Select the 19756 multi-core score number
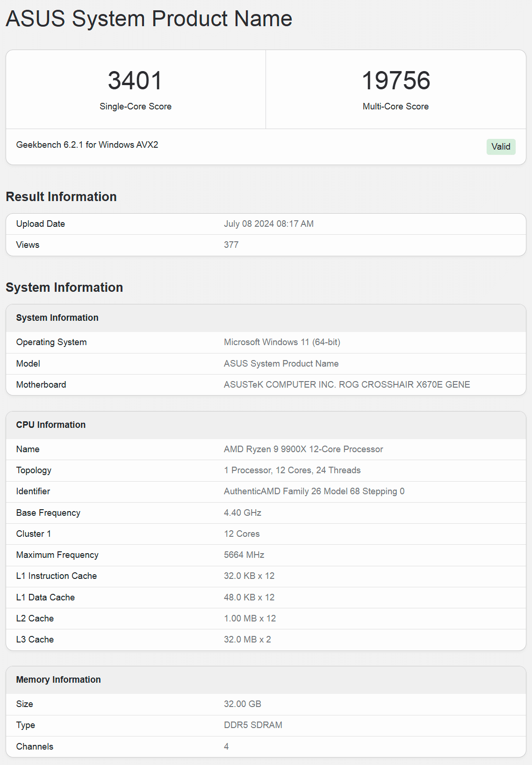This screenshot has width=532, height=765. pyautogui.click(x=395, y=80)
